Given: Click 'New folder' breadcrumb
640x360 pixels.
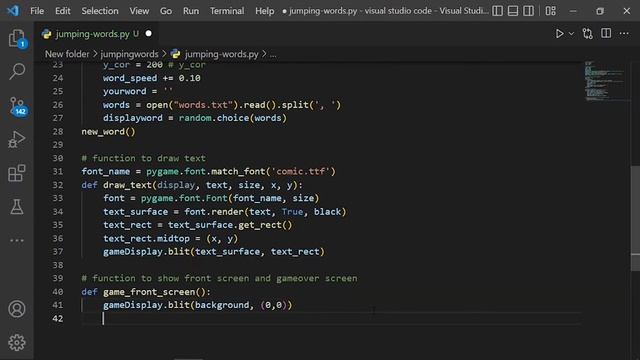Looking at the screenshot, I should pos(67,54).
